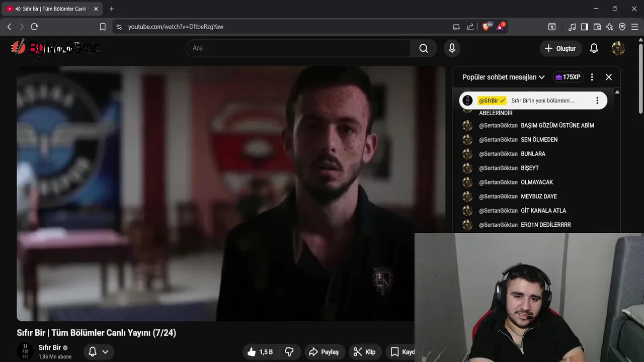Click 1,86 Mn abone subscriber count

[55, 357]
